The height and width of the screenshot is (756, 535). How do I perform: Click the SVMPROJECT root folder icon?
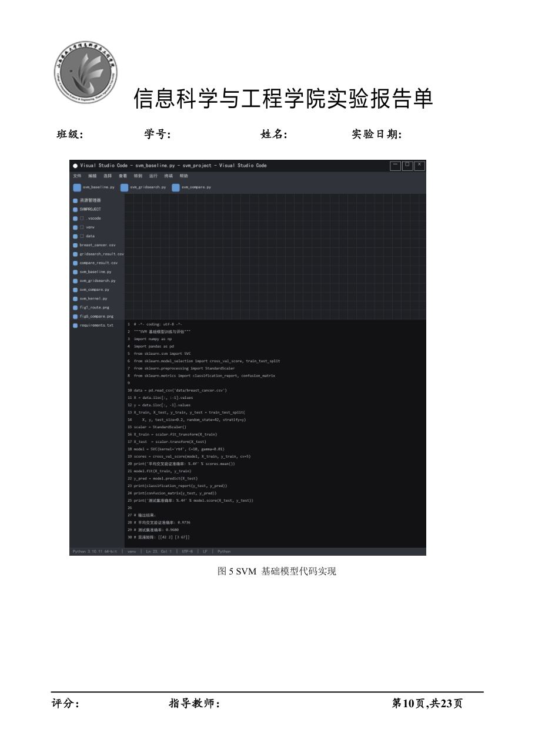click(x=75, y=209)
